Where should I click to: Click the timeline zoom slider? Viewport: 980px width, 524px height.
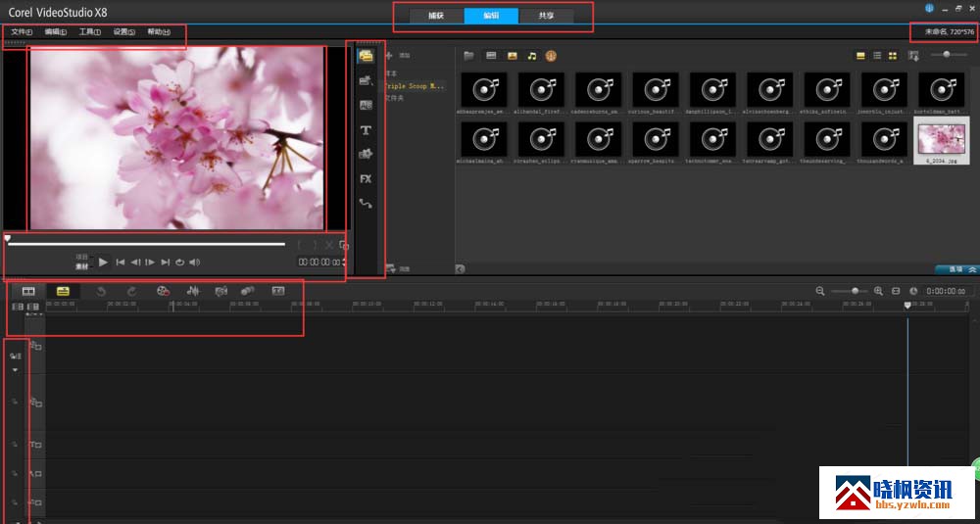click(855, 291)
